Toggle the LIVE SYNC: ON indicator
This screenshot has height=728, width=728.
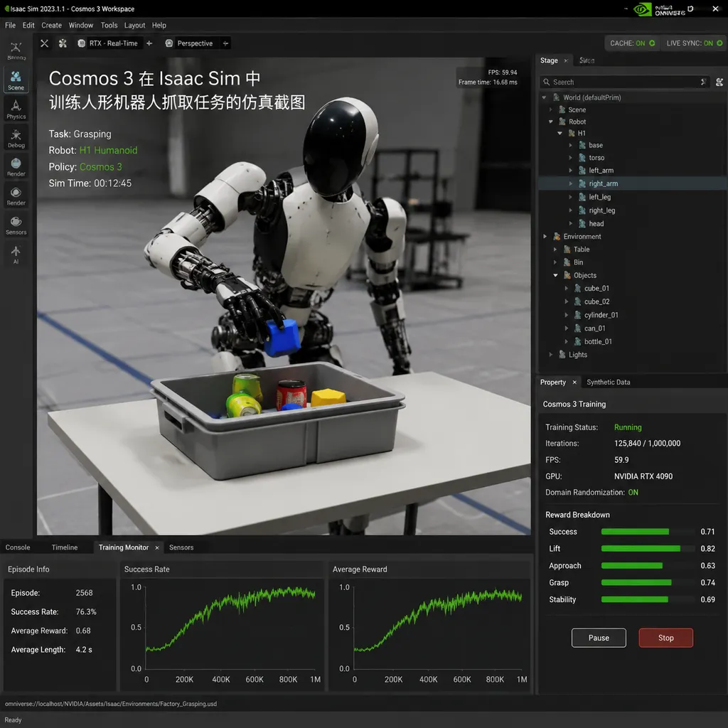coord(694,43)
